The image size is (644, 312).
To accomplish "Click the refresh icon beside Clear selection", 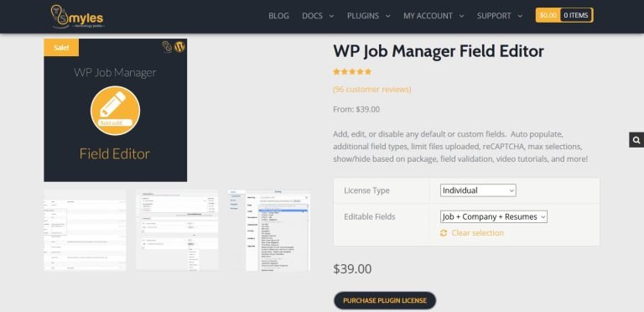I will point(444,233).
